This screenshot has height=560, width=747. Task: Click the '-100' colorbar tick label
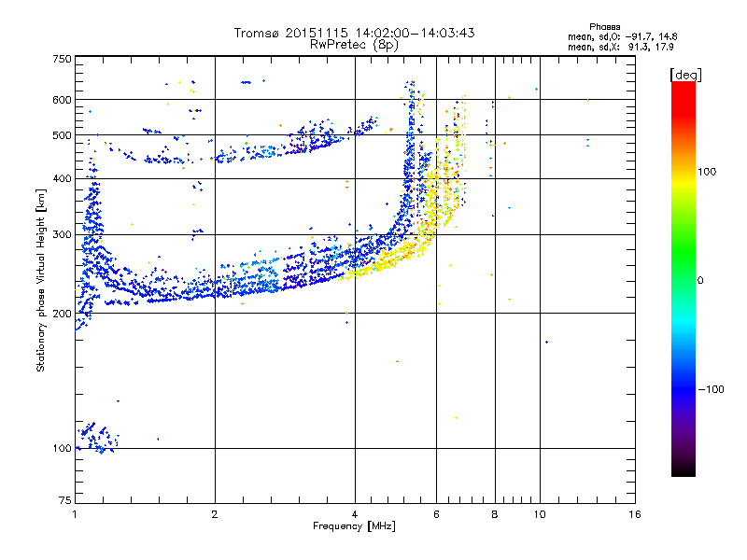[x=712, y=389]
